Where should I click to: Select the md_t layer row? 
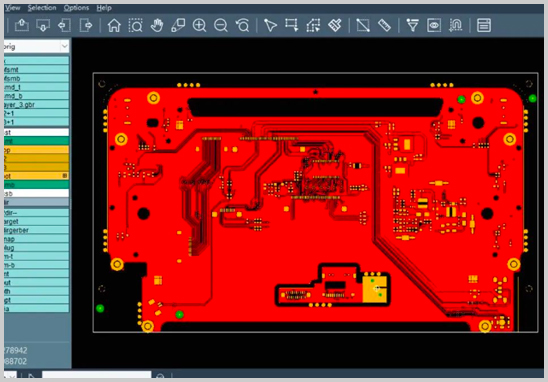point(36,87)
